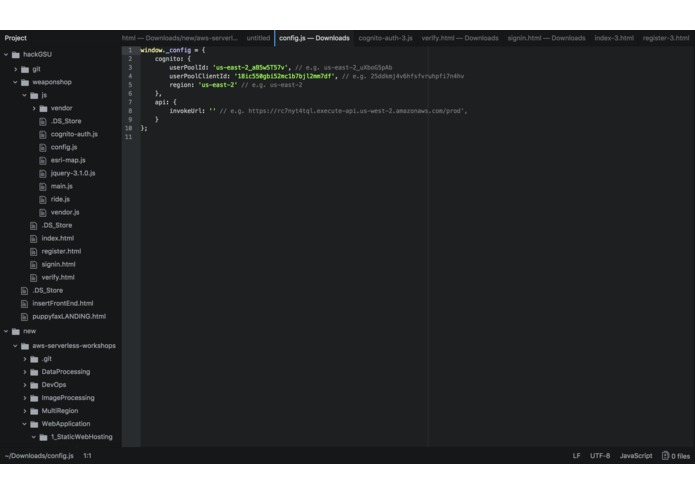Click the Project panel header

16,38
